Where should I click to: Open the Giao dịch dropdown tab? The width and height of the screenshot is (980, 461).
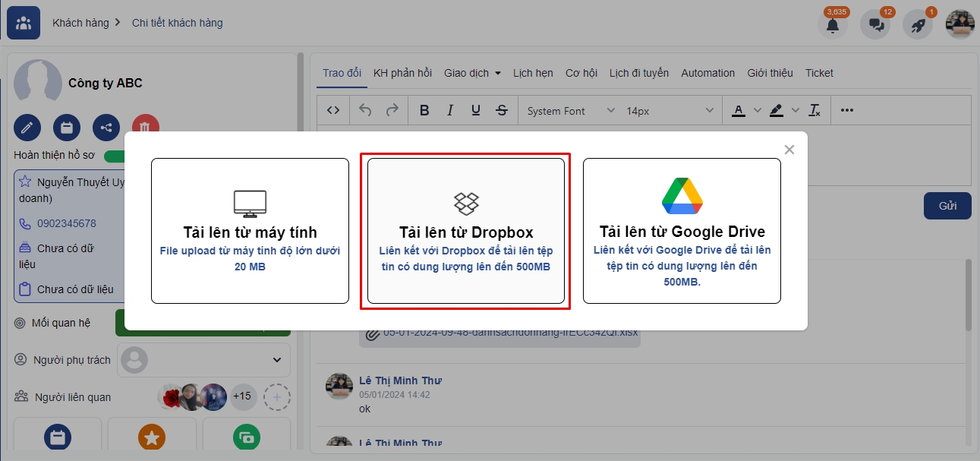(x=473, y=73)
